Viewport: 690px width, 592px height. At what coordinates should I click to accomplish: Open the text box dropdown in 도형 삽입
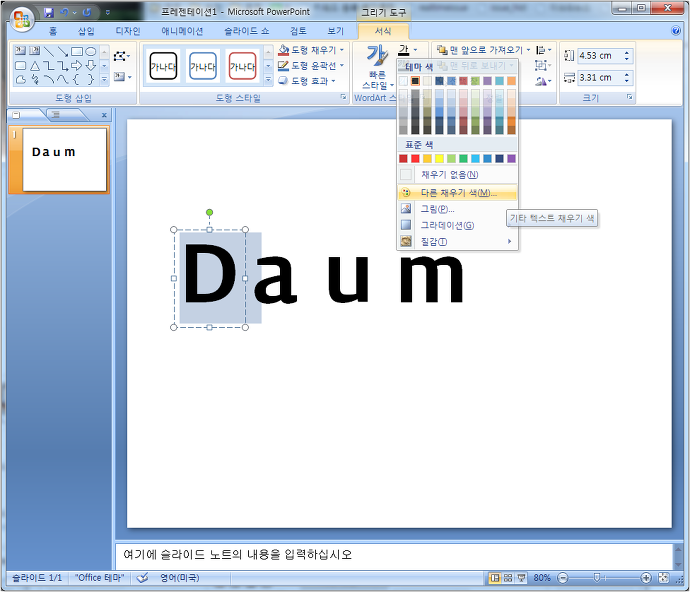click(122, 77)
